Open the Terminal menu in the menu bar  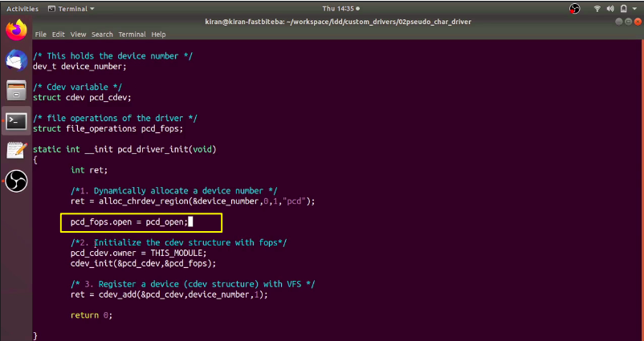coord(132,35)
